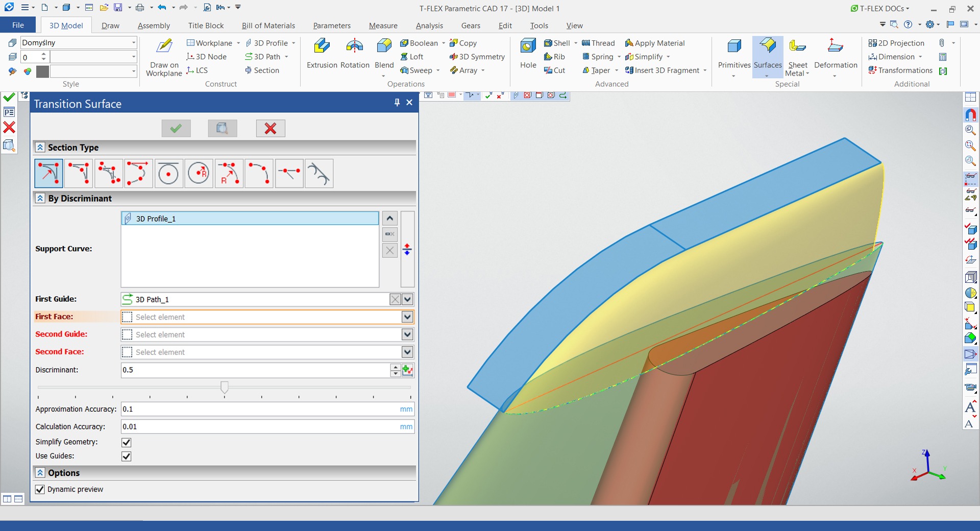Clear the First Guide 3D Path_1 selection
Viewport: 980px width, 531px height.
pyautogui.click(x=395, y=300)
